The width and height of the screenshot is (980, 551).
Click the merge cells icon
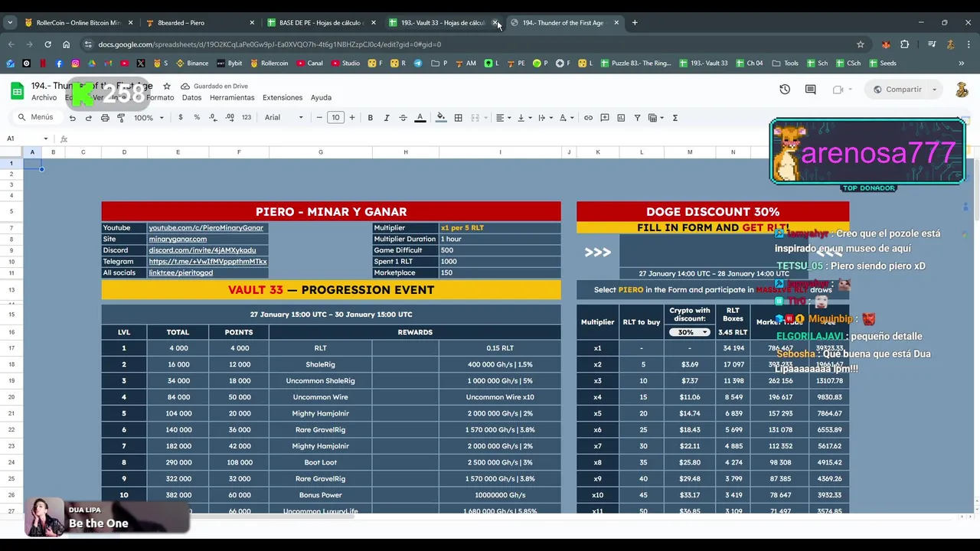click(x=475, y=118)
